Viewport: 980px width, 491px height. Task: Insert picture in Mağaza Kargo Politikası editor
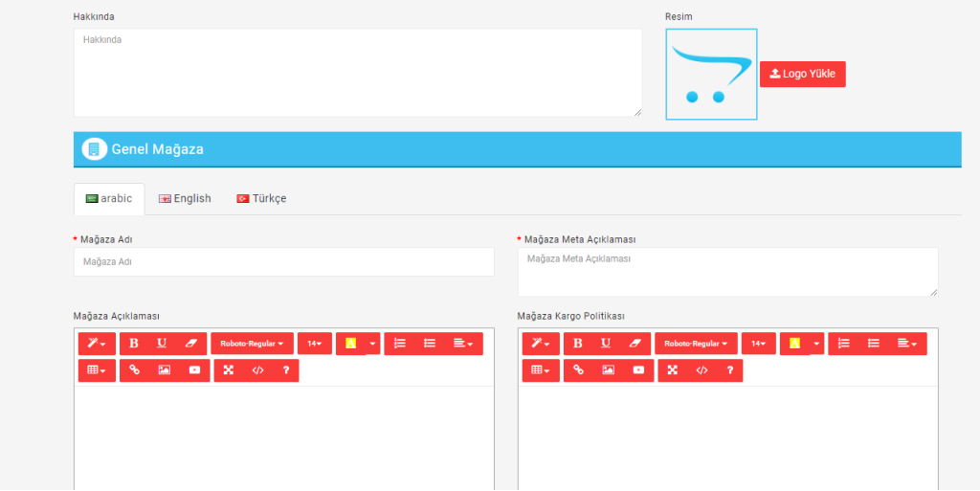point(608,370)
